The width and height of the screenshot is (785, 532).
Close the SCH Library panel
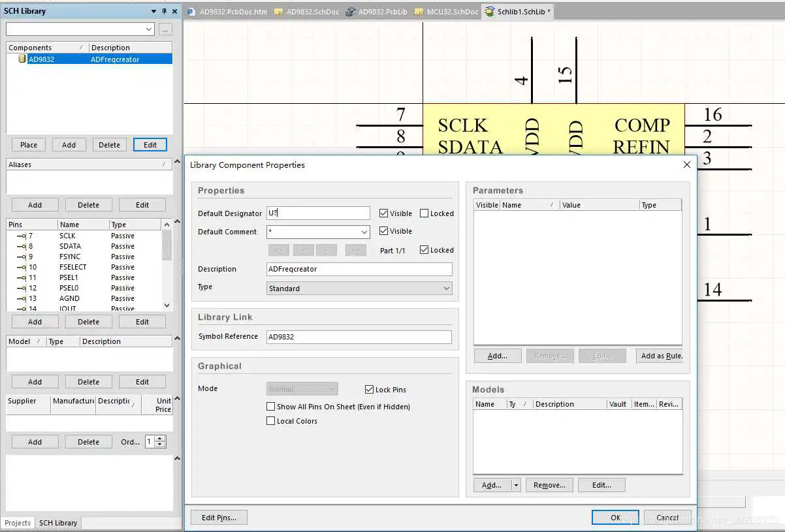(174, 11)
